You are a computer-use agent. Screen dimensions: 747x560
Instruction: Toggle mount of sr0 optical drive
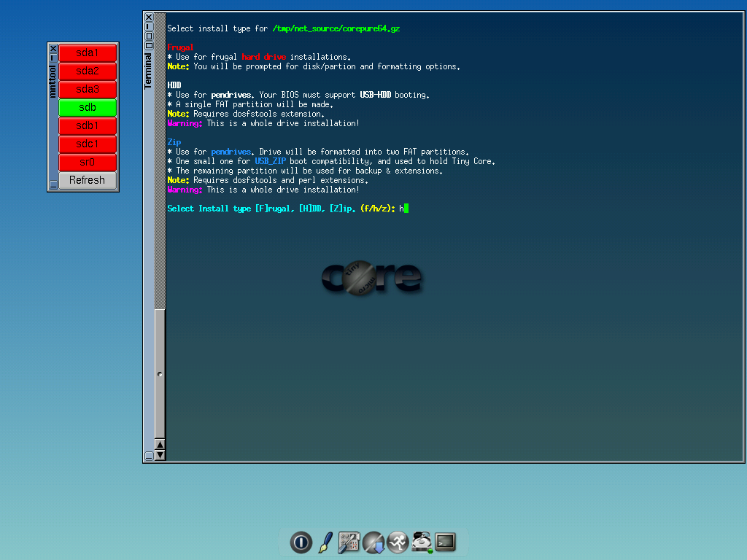(88, 163)
